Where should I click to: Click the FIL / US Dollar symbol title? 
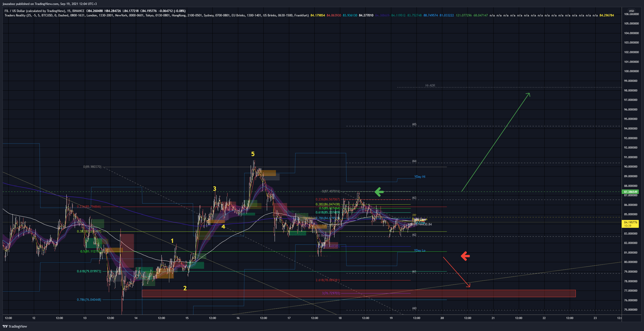[x=44, y=11]
